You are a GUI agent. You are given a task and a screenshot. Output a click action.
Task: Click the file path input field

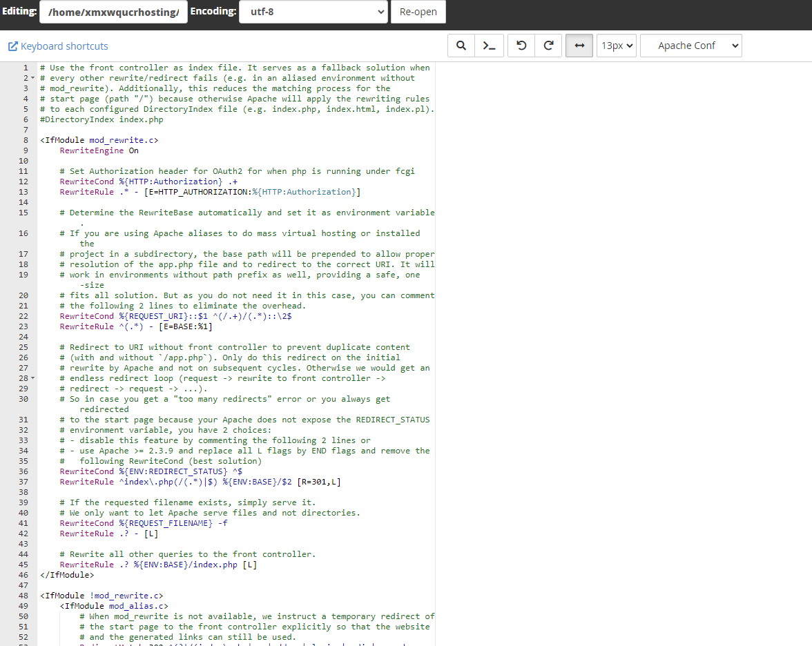click(113, 11)
